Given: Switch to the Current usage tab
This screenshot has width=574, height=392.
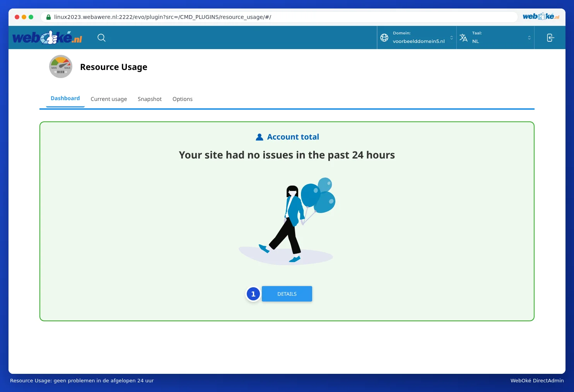Looking at the screenshot, I should (x=109, y=99).
